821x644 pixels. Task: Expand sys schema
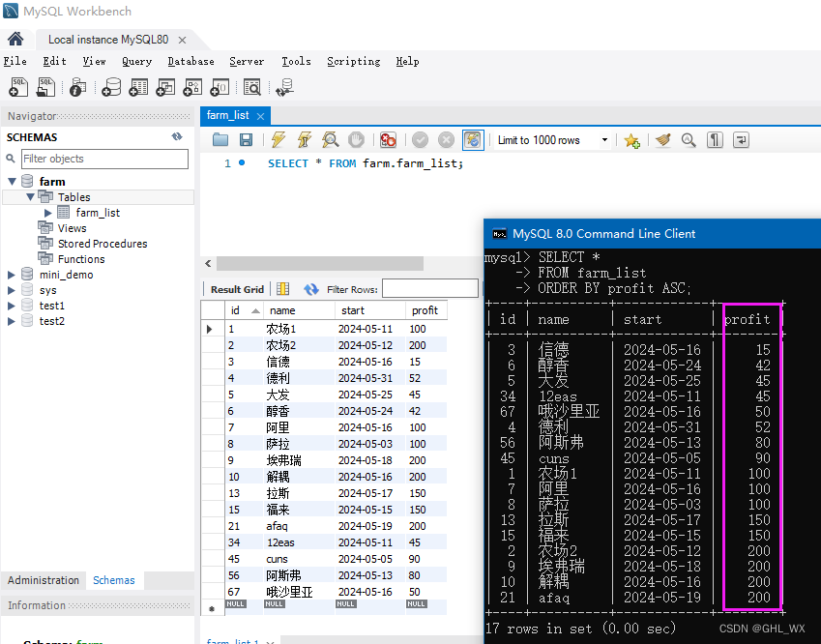point(11,290)
